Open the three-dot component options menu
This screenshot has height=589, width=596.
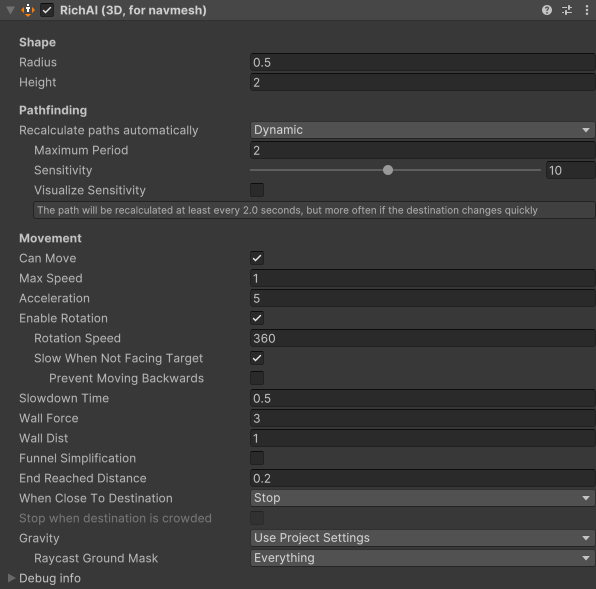[586, 10]
